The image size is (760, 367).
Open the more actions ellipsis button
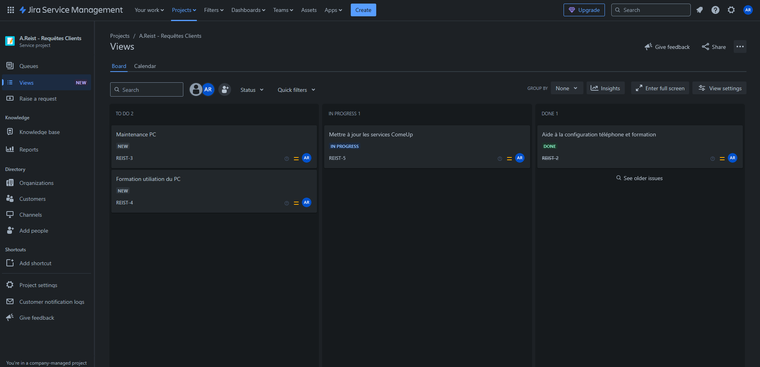740,47
